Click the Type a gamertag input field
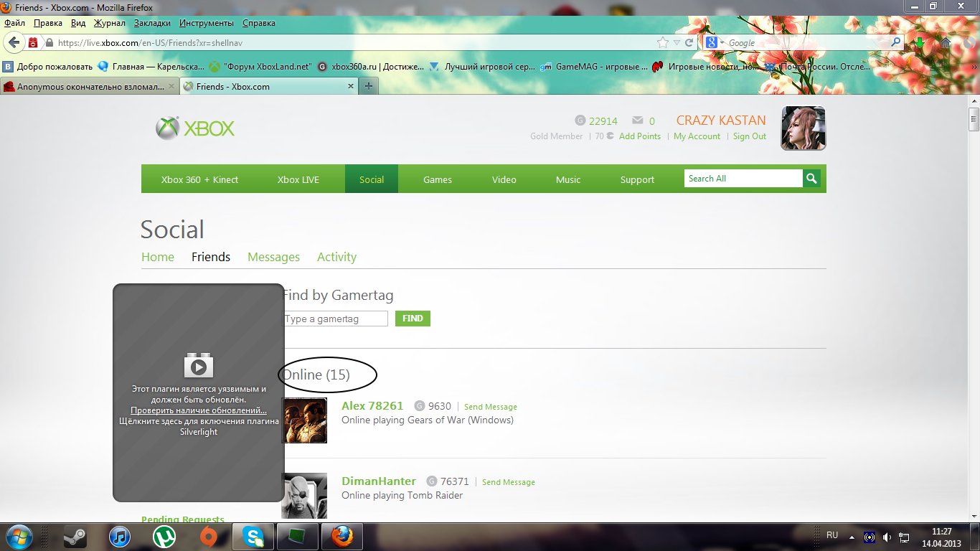This screenshot has width=980, height=551. pyautogui.click(x=335, y=319)
